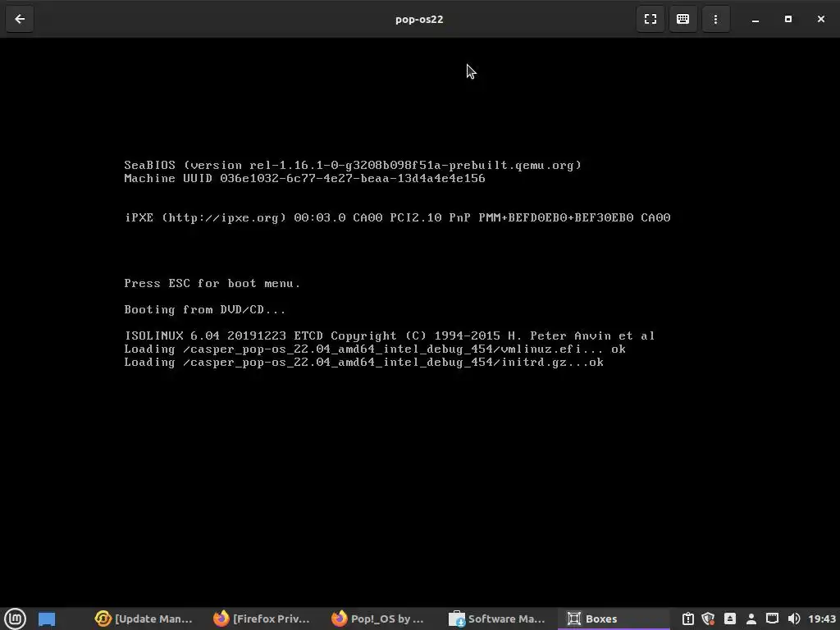The height and width of the screenshot is (630, 840).
Task: Open the update shield tray icon
Action: pos(708,619)
